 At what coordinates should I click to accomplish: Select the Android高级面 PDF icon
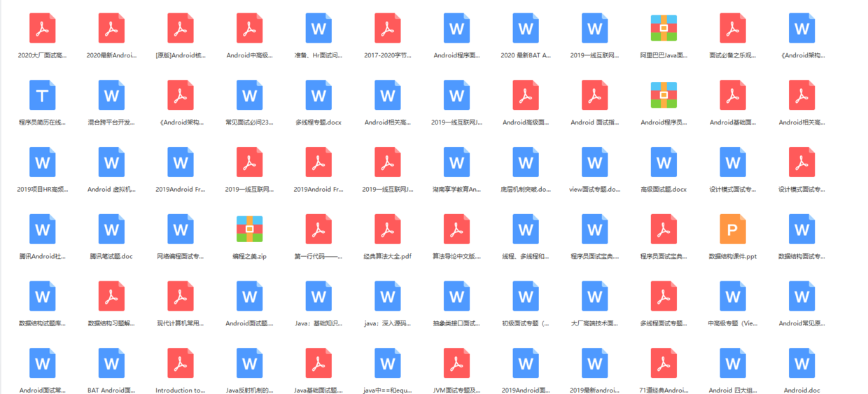click(526, 95)
